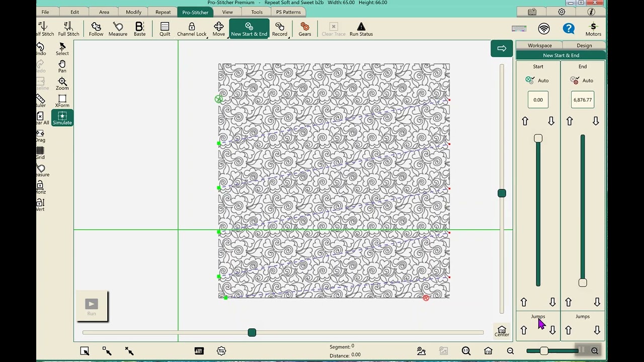
Task: Click the horizontal simulation slider handle
Action: [252, 332]
